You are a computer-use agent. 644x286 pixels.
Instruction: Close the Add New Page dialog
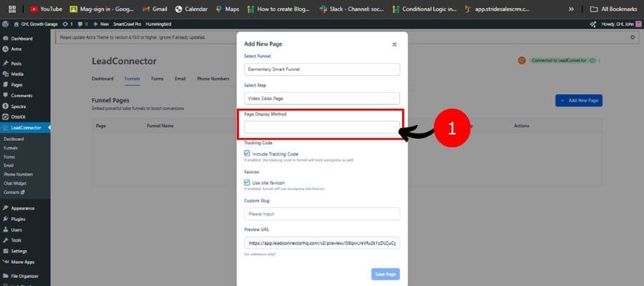pyautogui.click(x=394, y=44)
